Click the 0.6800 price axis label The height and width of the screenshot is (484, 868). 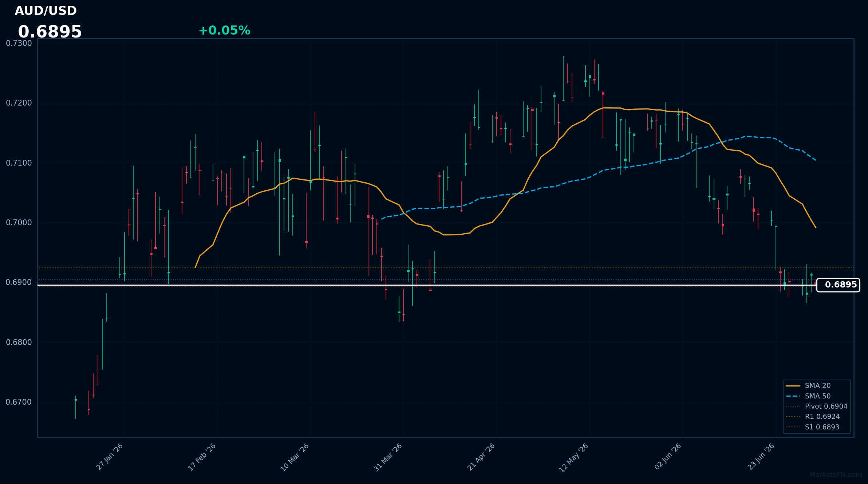click(19, 342)
